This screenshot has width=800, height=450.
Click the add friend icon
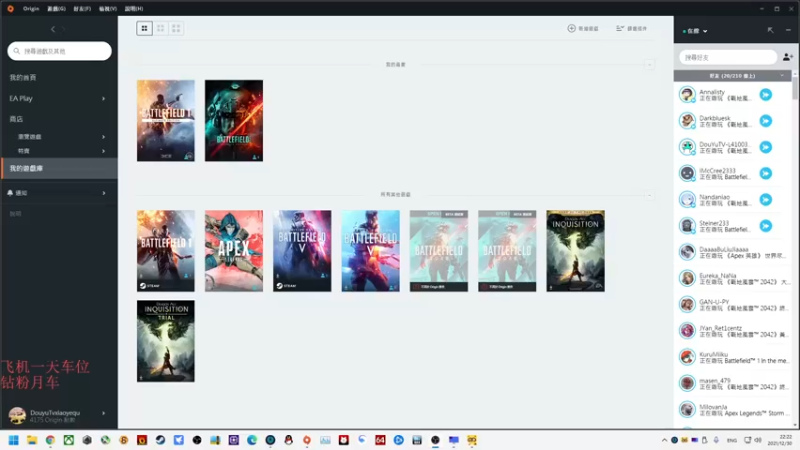point(788,57)
